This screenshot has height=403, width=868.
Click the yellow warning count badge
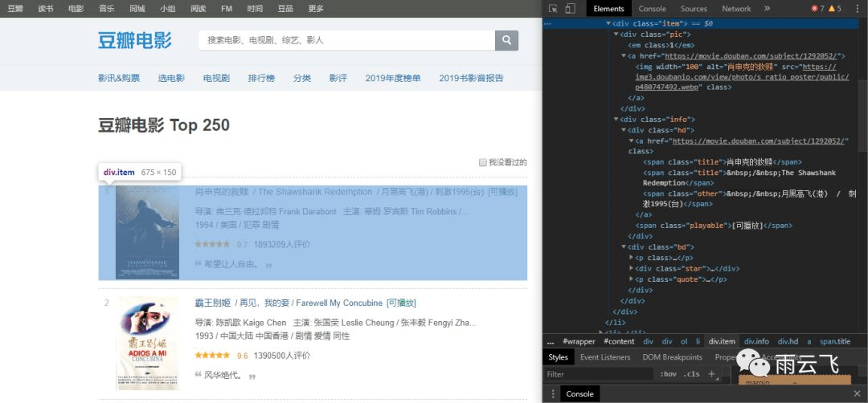835,8
